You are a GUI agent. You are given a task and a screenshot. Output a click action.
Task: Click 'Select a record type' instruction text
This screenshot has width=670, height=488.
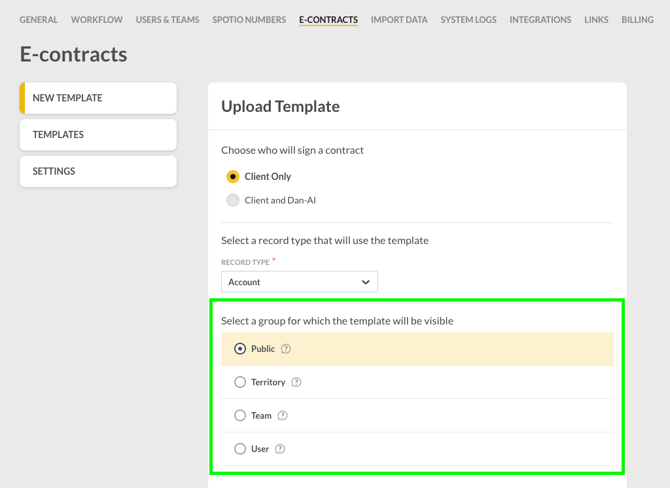325,241
